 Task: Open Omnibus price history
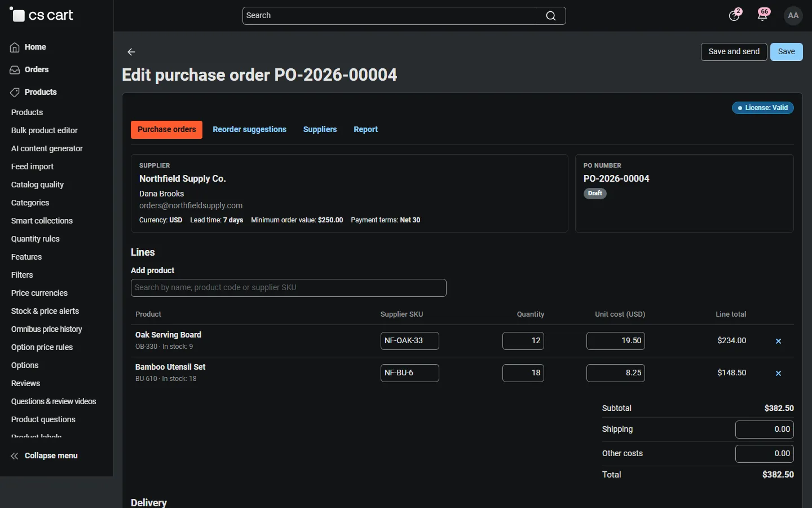46,329
